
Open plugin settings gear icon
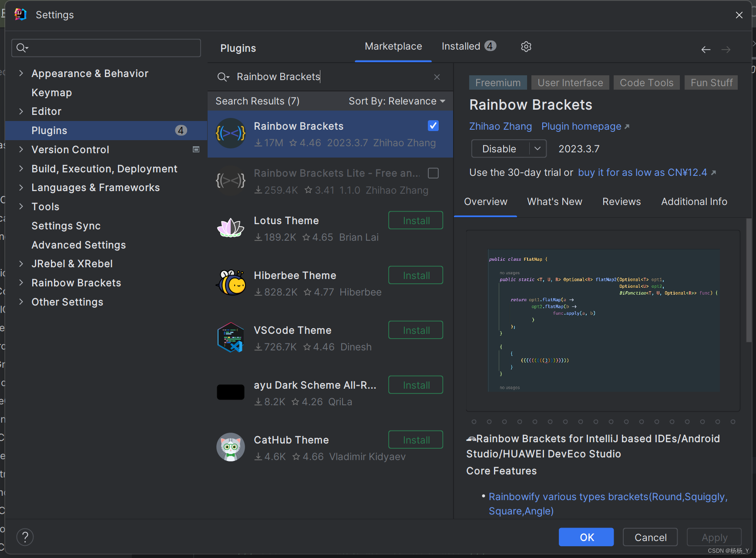[526, 47]
